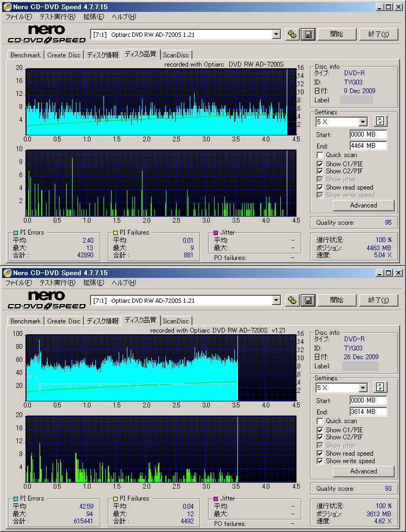This screenshot has height=532, width=406.
Task: Click the yellow PI Failures legend in top window
Action: click(x=115, y=233)
